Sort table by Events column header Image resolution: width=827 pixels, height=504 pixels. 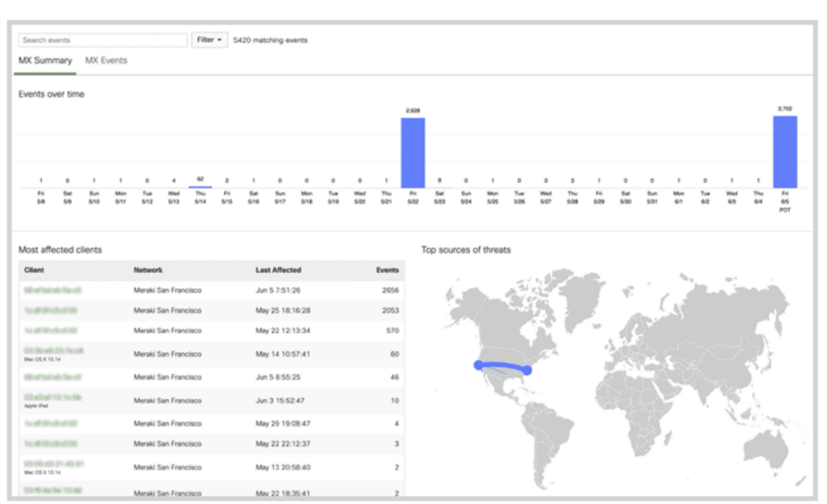click(x=387, y=270)
